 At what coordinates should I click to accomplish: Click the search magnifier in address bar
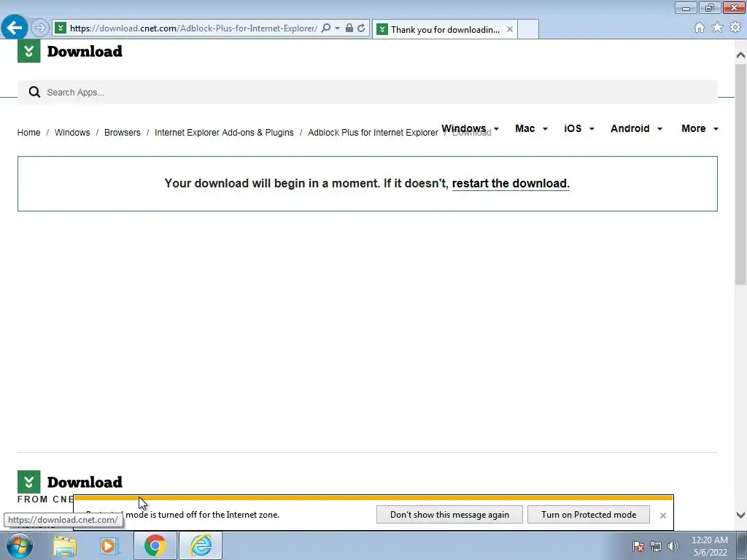click(x=326, y=28)
